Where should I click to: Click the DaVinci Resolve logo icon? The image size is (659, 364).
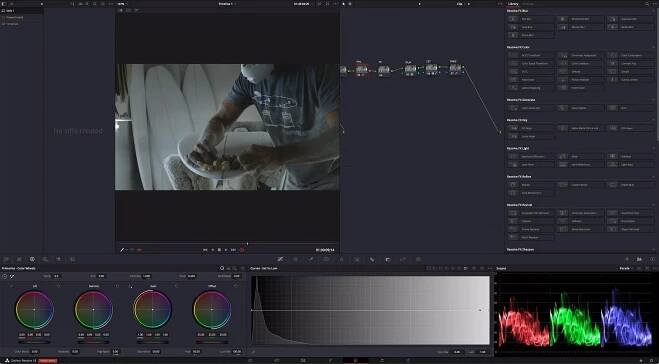[x=7, y=361]
